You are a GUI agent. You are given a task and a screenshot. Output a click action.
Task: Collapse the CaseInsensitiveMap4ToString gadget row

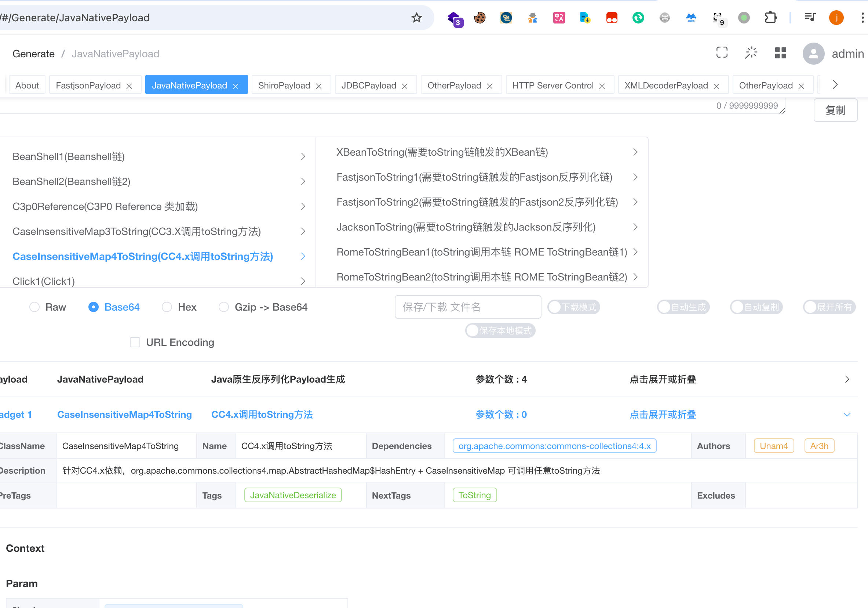click(847, 415)
